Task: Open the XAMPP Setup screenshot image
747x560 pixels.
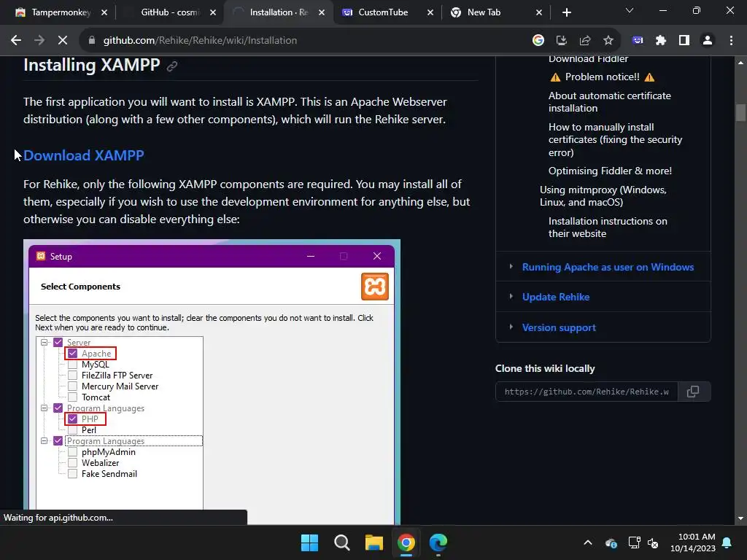Action: pos(212,382)
